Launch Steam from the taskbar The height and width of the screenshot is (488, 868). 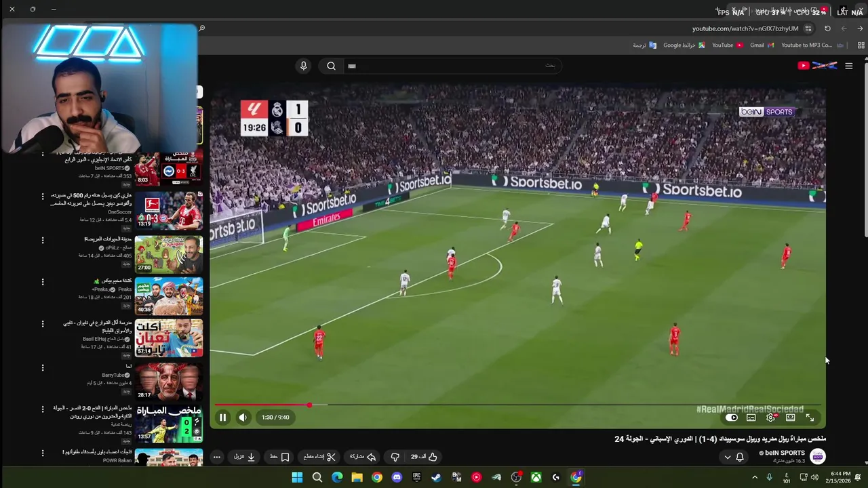pyautogui.click(x=436, y=477)
